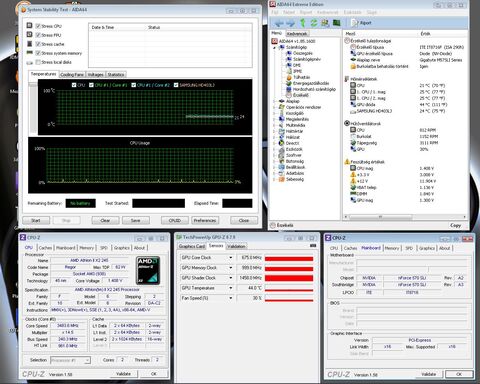
Task: Open the Validation tab in GPU-Z
Action: (x=236, y=246)
